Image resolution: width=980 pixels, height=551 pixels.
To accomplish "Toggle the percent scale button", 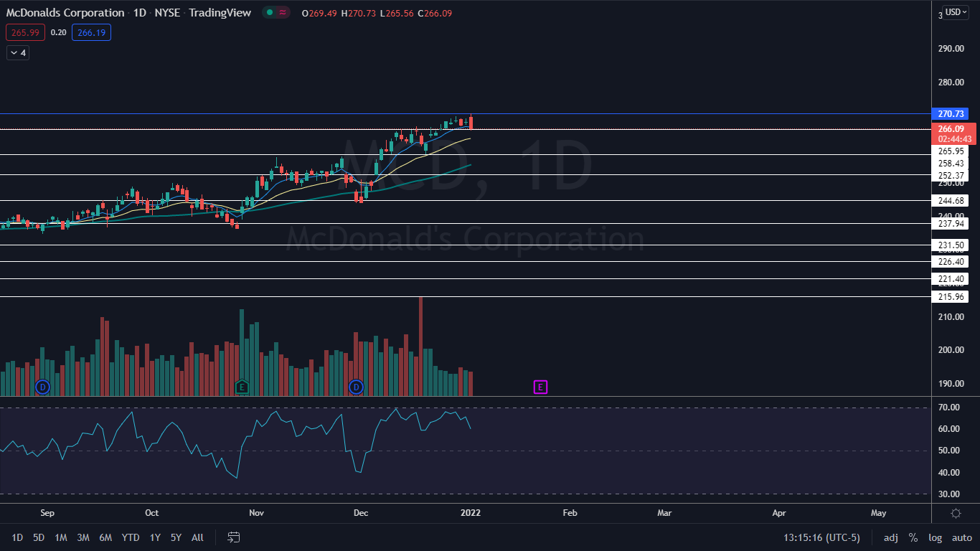I will tap(913, 537).
